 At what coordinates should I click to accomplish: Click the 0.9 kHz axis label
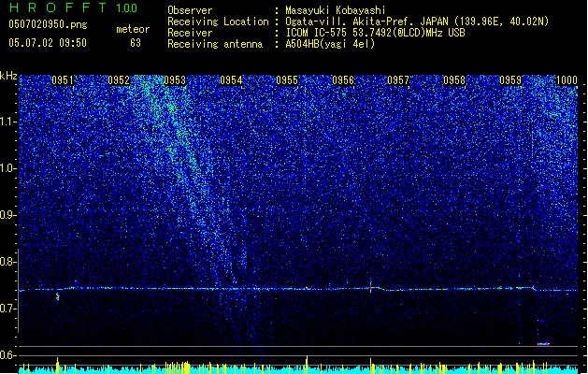pyautogui.click(x=8, y=215)
